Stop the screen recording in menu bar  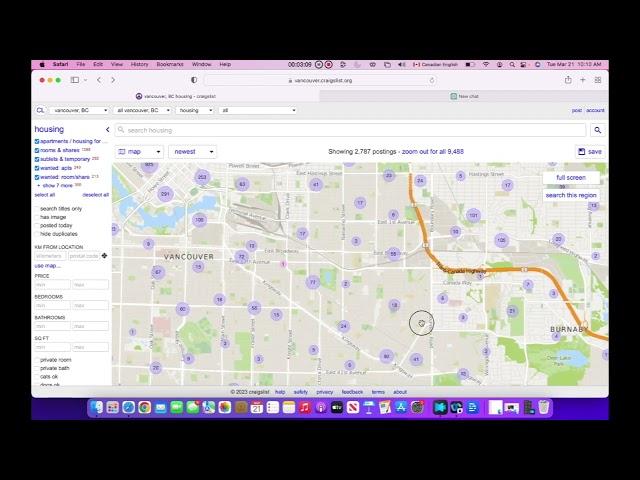329,64
